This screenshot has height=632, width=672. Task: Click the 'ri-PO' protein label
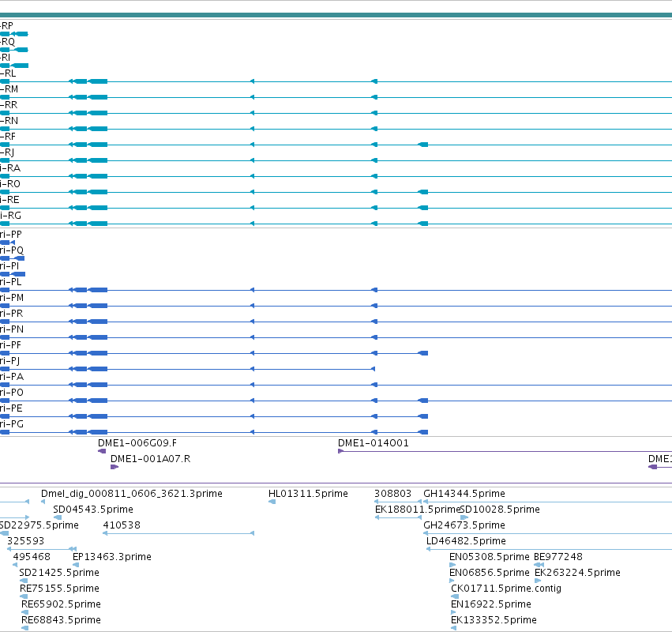tap(12, 393)
